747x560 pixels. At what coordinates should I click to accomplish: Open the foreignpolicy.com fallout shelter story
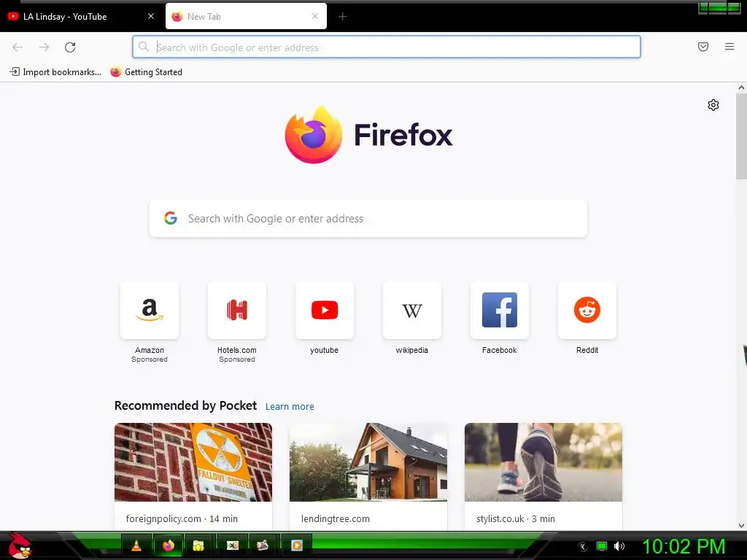[193, 475]
